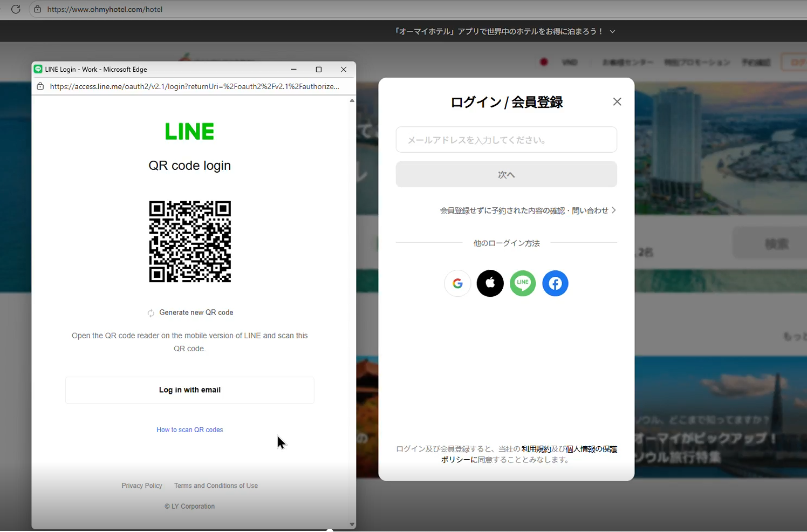The height and width of the screenshot is (532, 807).
Task: Click the lock icon in LINE Login address bar
Action: point(40,86)
